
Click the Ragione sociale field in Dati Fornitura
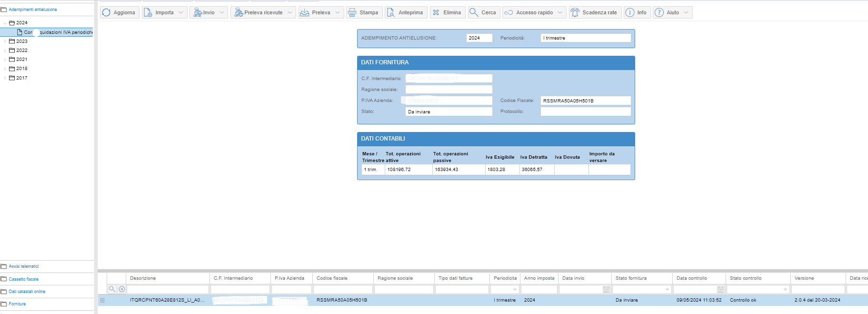[x=449, y=90]
